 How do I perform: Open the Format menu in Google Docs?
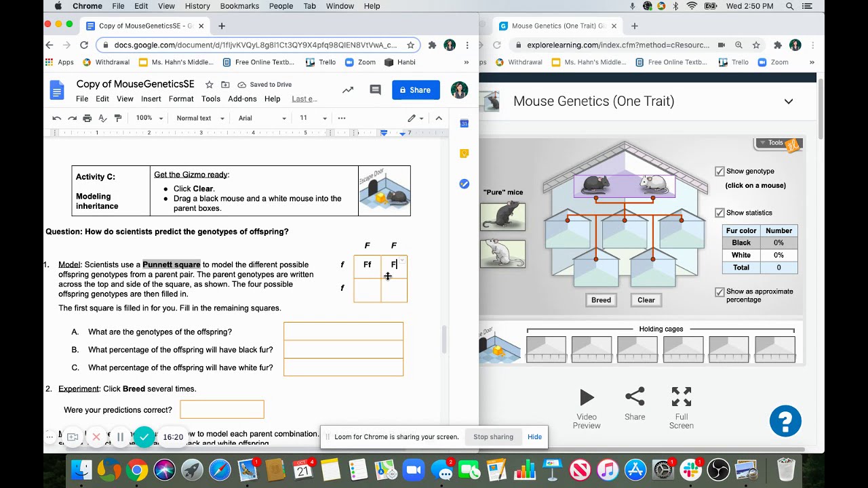[181, 99]
